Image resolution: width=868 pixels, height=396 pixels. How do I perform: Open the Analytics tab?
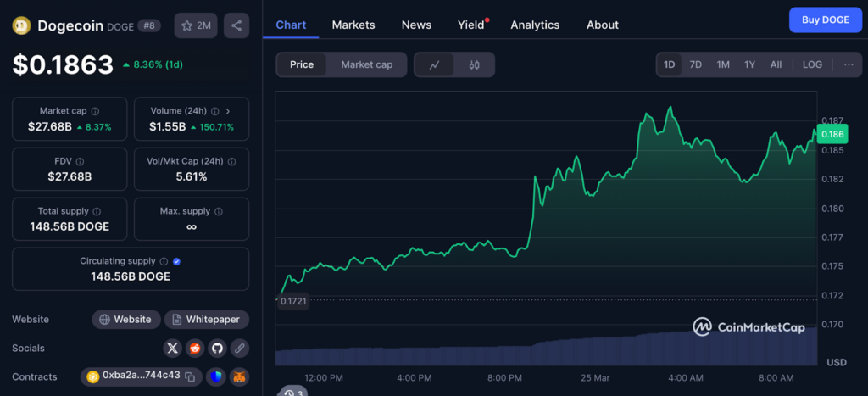coord(535,25)
